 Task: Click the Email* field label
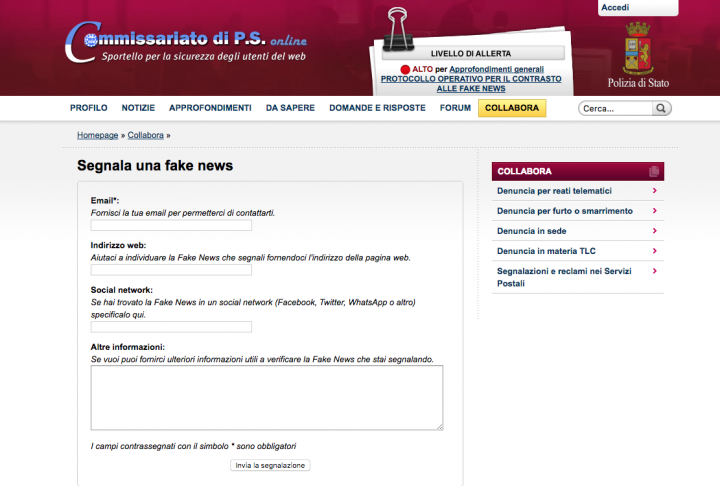click(x=105, y=200)
